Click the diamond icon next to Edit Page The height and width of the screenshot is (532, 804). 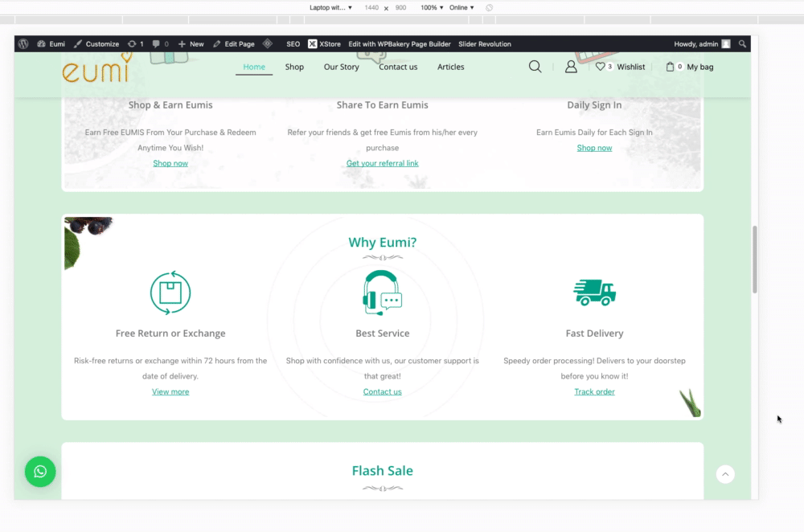268,43
